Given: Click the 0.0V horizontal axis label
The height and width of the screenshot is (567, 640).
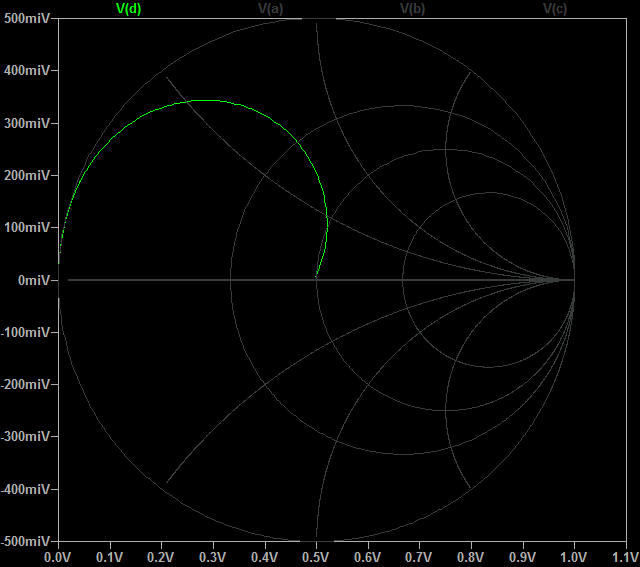Looking at the screenshot, I should [x=58, y=557].
